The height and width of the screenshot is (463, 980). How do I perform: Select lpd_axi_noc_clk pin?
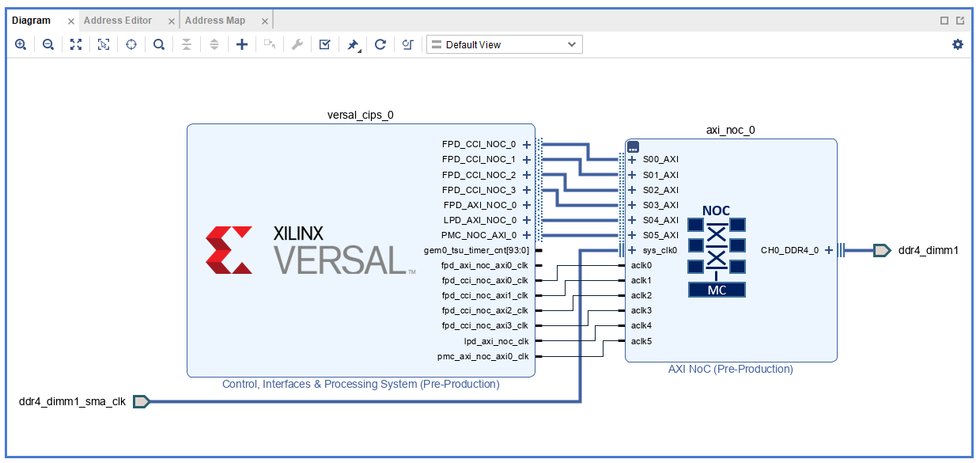point(496,341)
